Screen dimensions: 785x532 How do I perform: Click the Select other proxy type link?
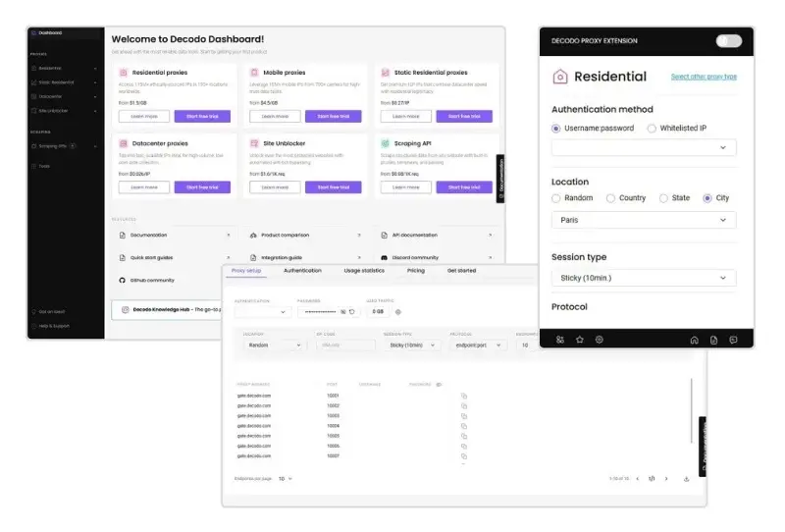coord(704,77)
